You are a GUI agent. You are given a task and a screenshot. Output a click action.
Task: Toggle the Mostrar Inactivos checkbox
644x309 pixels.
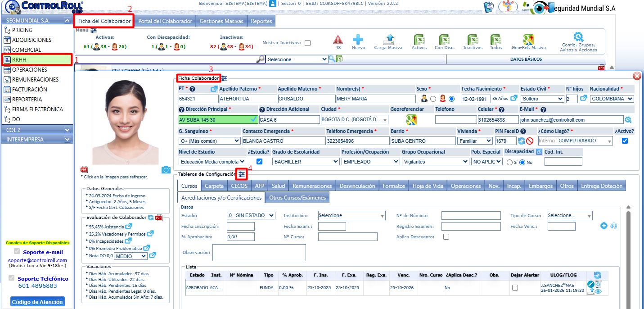(307, 43)
